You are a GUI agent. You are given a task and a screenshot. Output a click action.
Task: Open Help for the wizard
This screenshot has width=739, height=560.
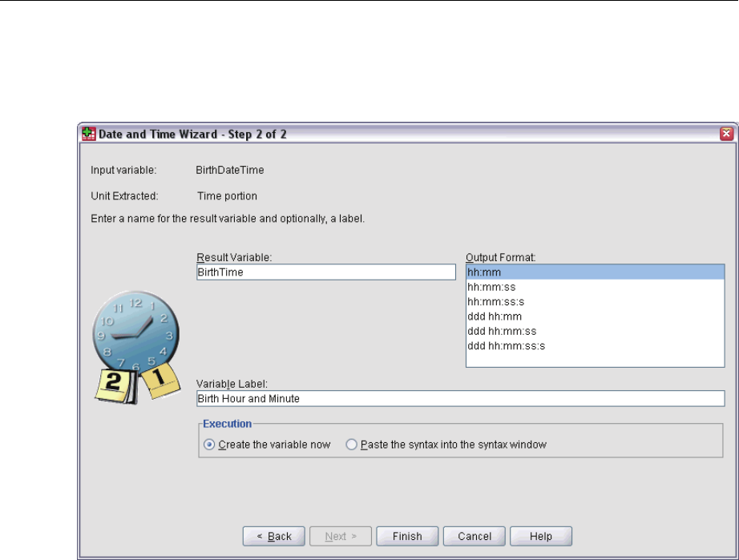pyautogui.click(x=541, y=537)
